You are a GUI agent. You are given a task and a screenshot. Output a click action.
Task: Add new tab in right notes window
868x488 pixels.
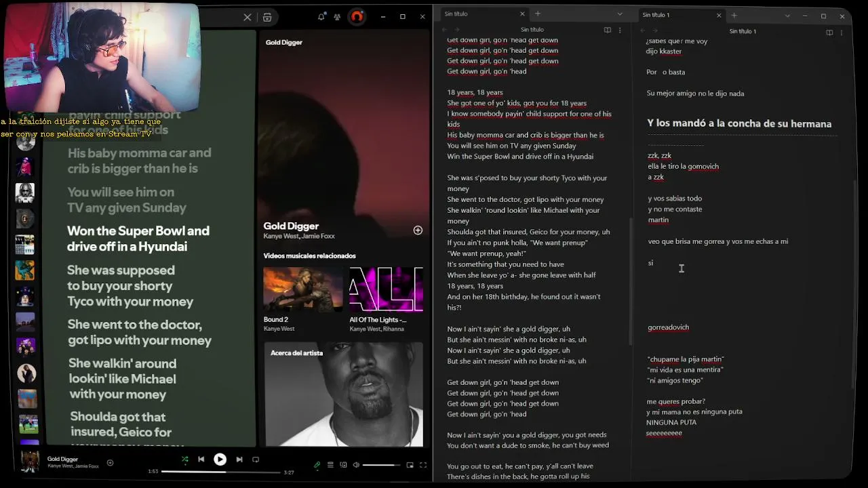pyautogui.click(x=734, y=15)
